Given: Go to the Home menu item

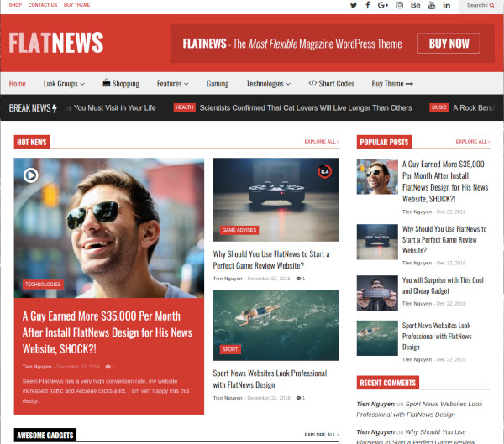Looking at the screenshot, I should [x=18, y=84].
